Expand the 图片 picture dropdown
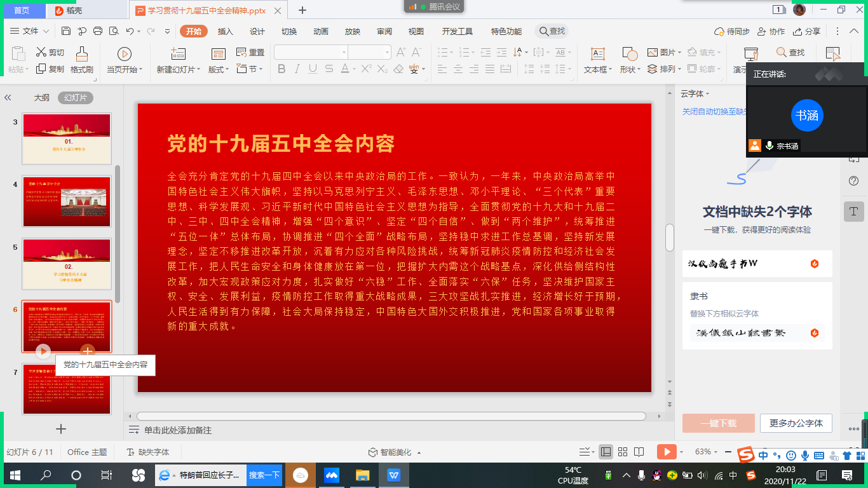The width and height of the screenshot is (868, 488). click(x=679, y=53)
